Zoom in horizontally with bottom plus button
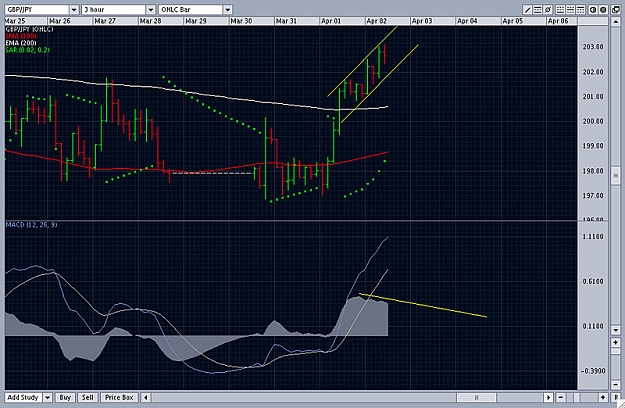 pos(603,397)
